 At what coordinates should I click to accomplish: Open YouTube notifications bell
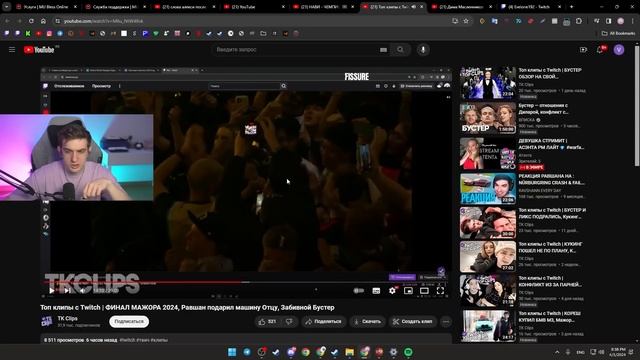[x=600, y=50]
